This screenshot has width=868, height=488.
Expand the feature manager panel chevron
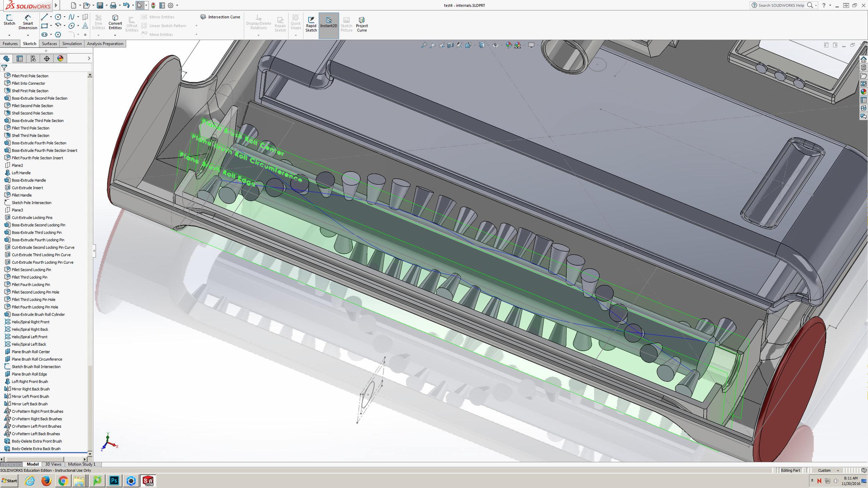coord(89,59)
